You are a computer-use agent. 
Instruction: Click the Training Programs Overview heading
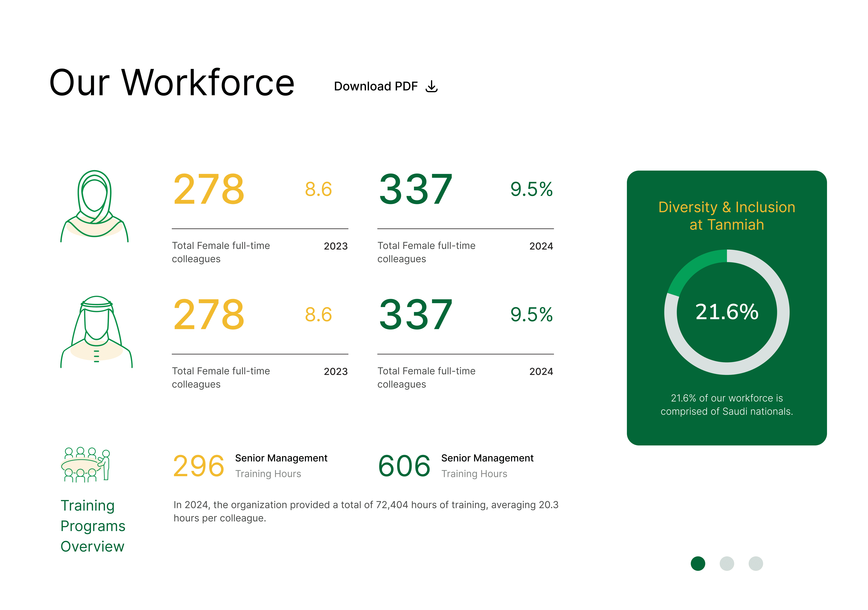click(93, 526)
